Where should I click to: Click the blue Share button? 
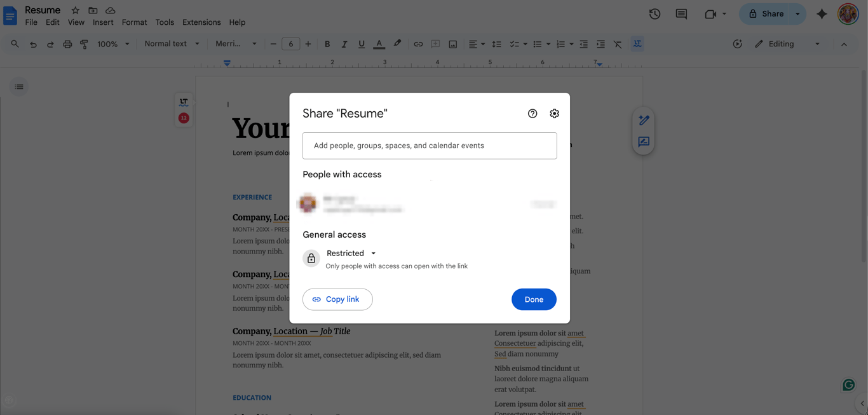[x=766, y=14]
